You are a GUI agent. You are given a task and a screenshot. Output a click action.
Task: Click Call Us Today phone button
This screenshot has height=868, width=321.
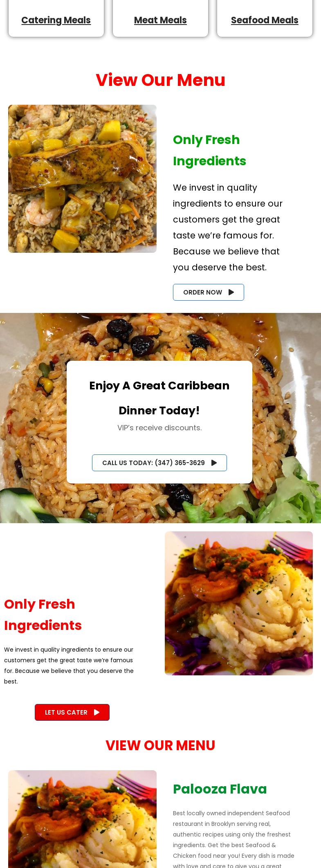159,463
